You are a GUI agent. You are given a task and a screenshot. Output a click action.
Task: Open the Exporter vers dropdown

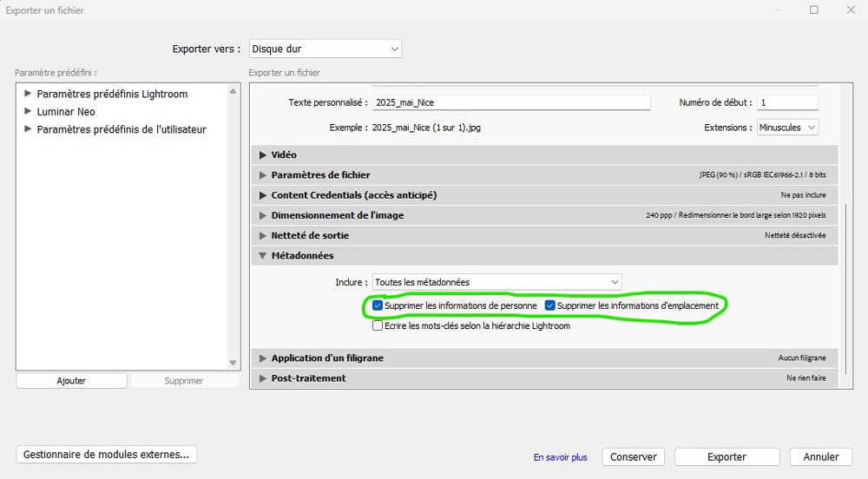pos(325,49)
